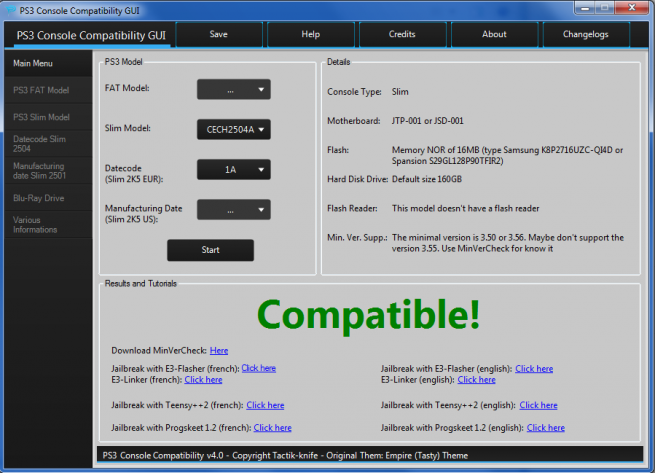655x473 pixels.
Task: Click the application icon in title bar
Action: [x=9, y=8]
